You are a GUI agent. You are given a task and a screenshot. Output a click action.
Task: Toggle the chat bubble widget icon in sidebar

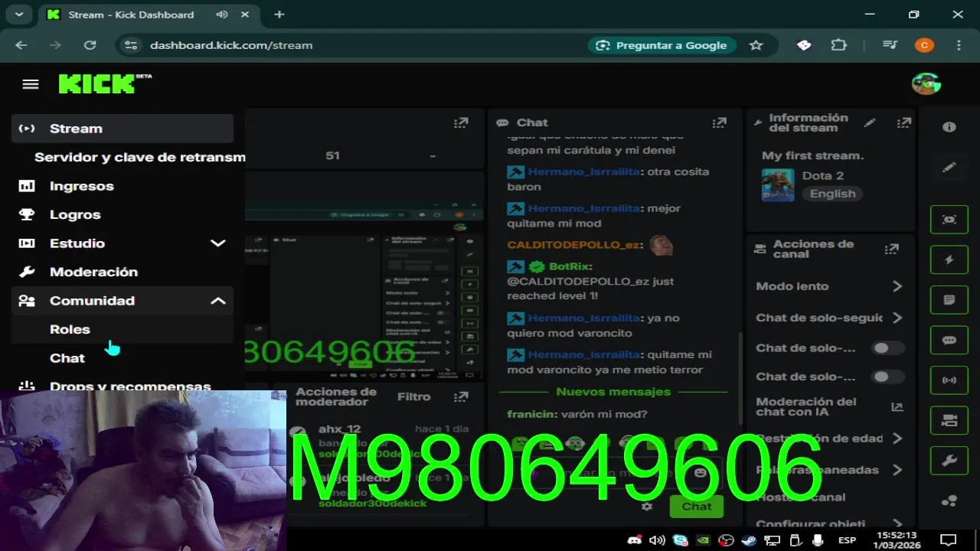[x=949, y=340]
